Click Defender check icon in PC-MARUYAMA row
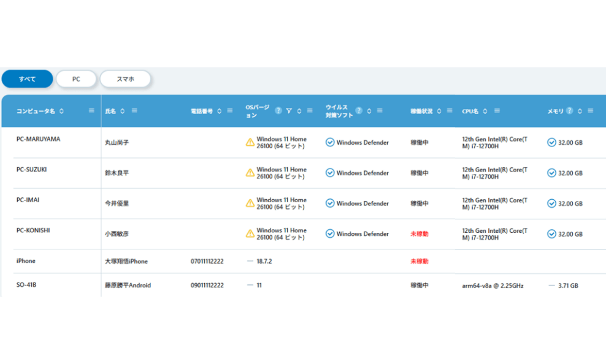The height and width of the screenshot is (364, 606). point(329,142)
